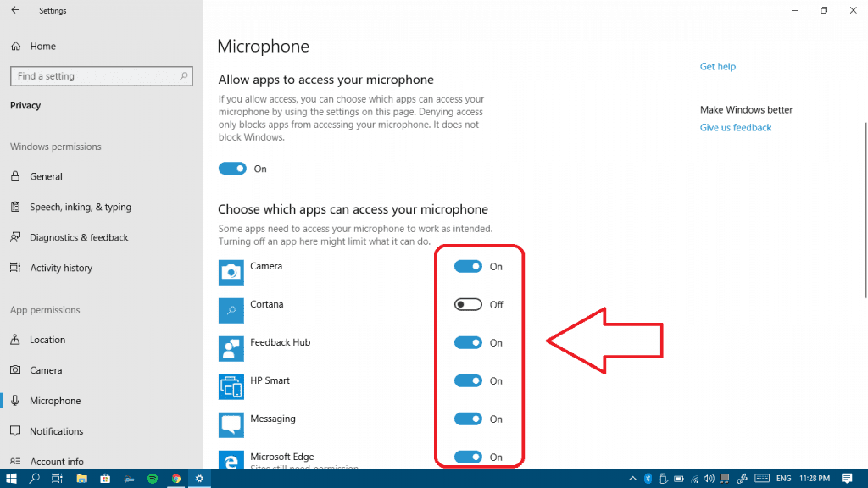Open Task View from the taskbar
Image resolution: width=868 pixels, height=488 pixels.
point(57,479)
